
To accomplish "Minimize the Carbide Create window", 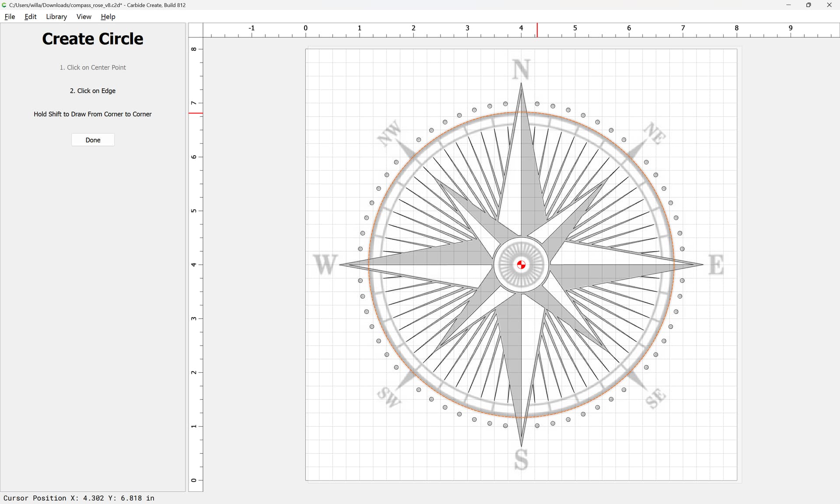I will (x=788, y=5).
